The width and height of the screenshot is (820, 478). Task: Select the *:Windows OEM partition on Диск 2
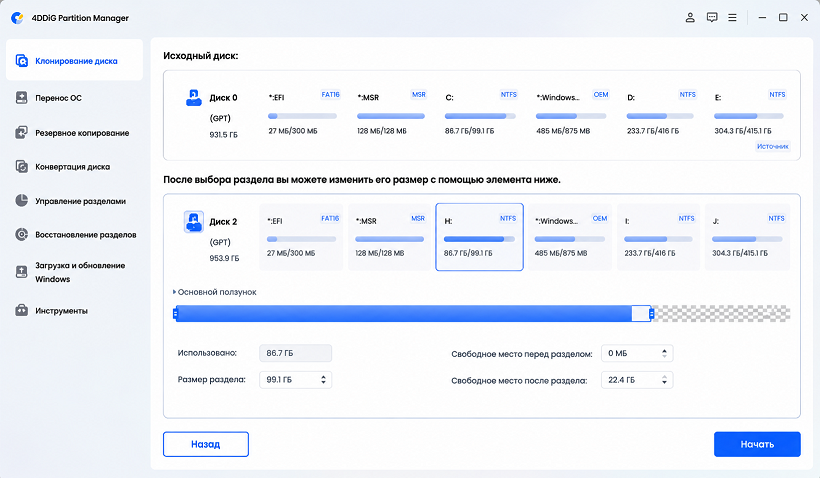click(570, 237)
